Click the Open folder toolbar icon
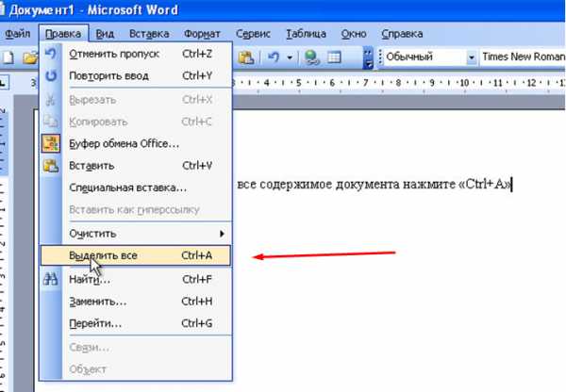566x392 pixels. coord(30,57)
